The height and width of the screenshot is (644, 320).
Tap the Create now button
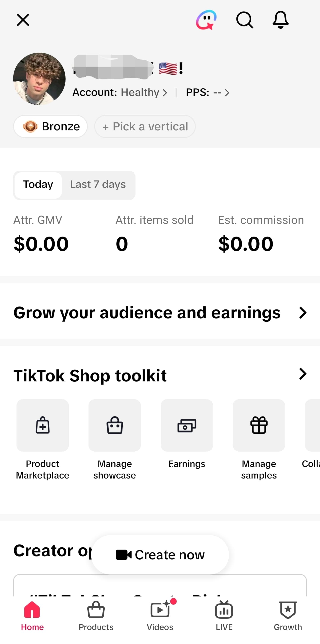click(160, 554)
